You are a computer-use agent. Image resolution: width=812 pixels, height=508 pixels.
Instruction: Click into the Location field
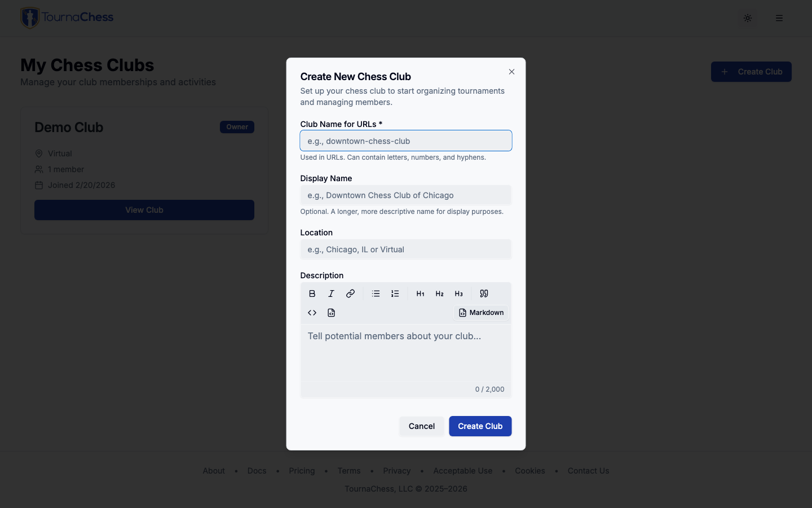coord(406,249)
